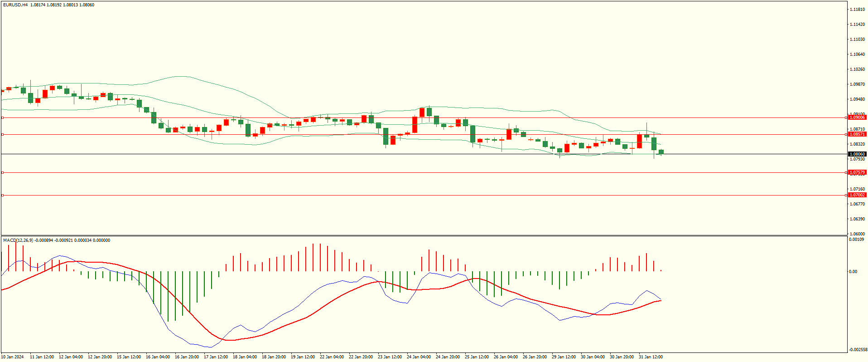This screenshot has height=362, width=868.
Task: Click the 19 Jan 12:00 time label
Action: pos(303,357)
